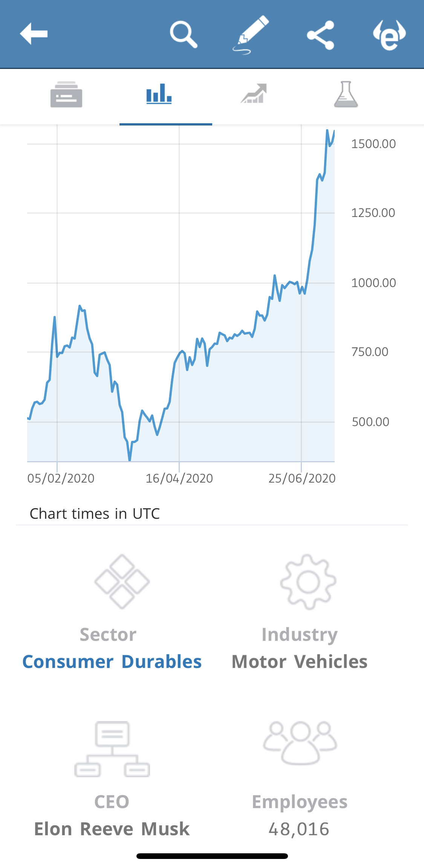Viewport: 424px width, 868px height.
Task: Tap the CEO org-chart icon
Action: (x=112, y=749)
